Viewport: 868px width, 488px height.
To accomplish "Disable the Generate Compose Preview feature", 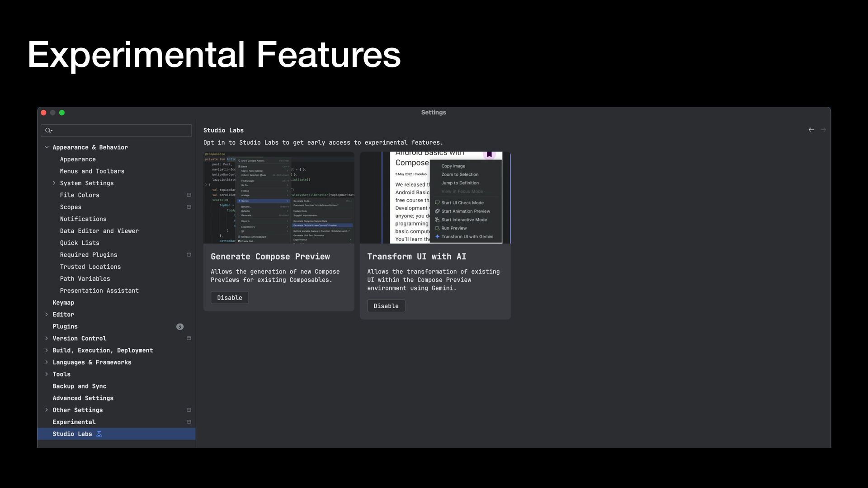I will pyautogui.click(x=229, y=298).
